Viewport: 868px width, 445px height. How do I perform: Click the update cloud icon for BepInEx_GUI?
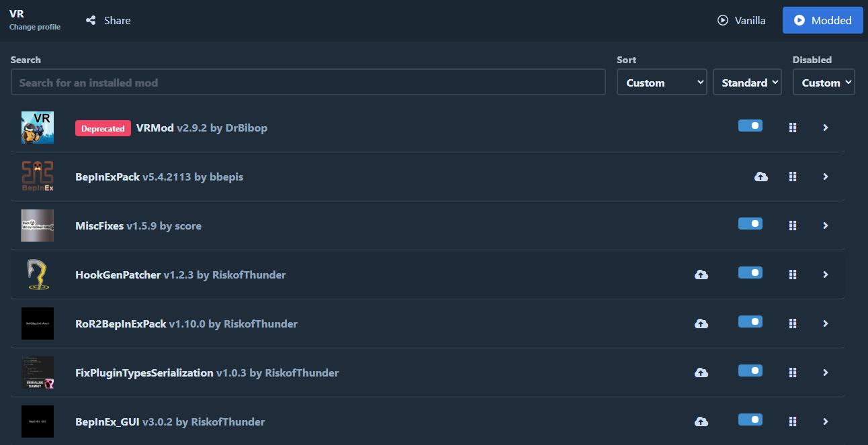click(x=701, y=422)
